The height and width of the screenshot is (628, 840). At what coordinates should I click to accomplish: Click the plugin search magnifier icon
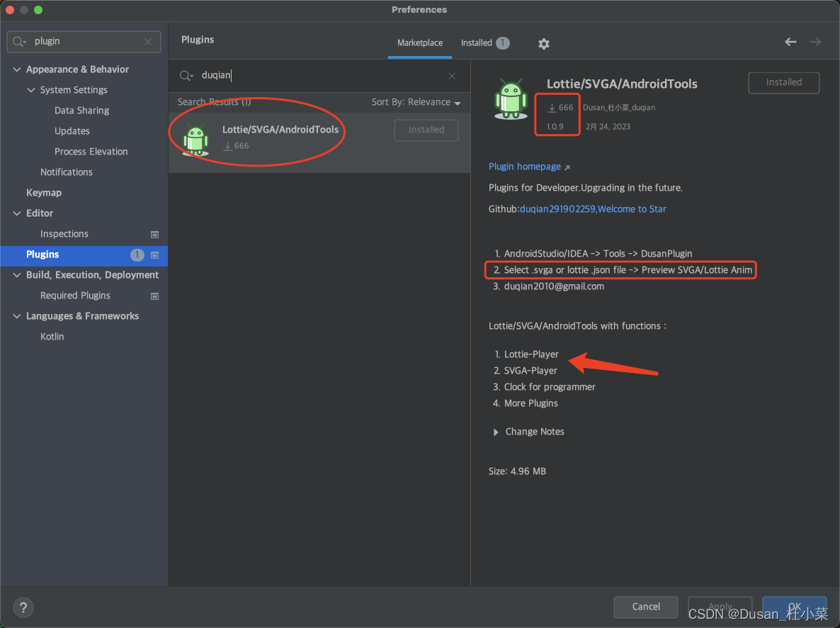pyautogui.click(x=185, y=75)
